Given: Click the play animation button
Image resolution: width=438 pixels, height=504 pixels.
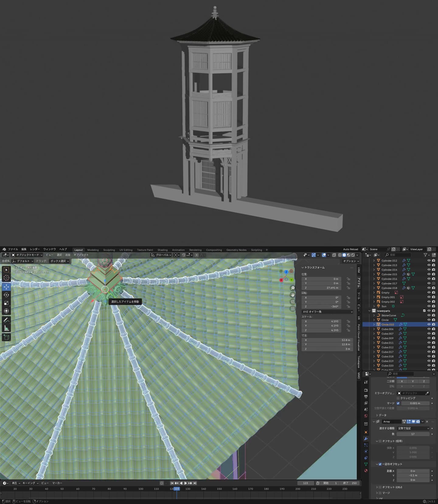Looking at the screenshot, I should 186,483.
